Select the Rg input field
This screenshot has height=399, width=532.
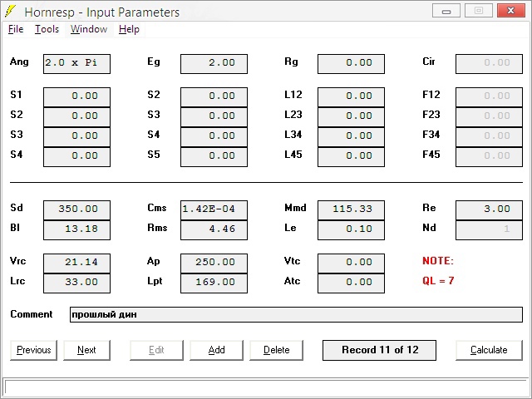point(351,63)
